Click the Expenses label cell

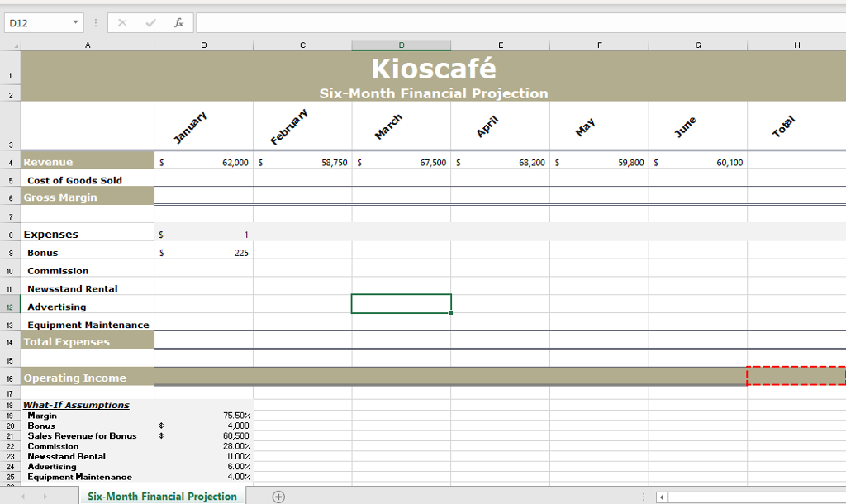[88, 232]
